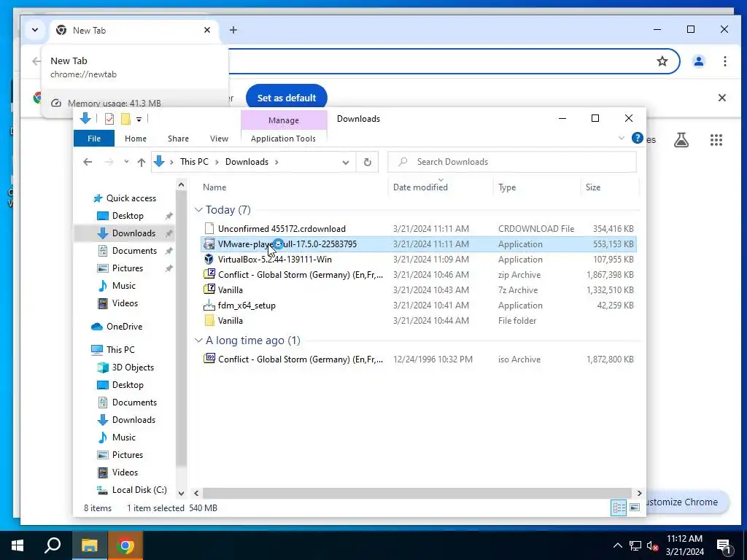Click the New folder quick access icon
The width and height of the screenshot is (747, 560).
point(125,119)
